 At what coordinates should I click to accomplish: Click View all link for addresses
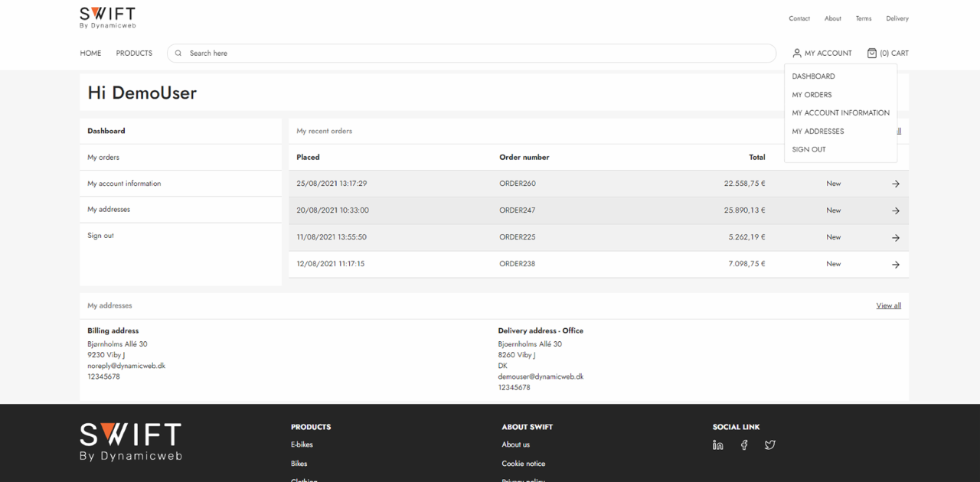pyautogui.click(x=888, y=306)
